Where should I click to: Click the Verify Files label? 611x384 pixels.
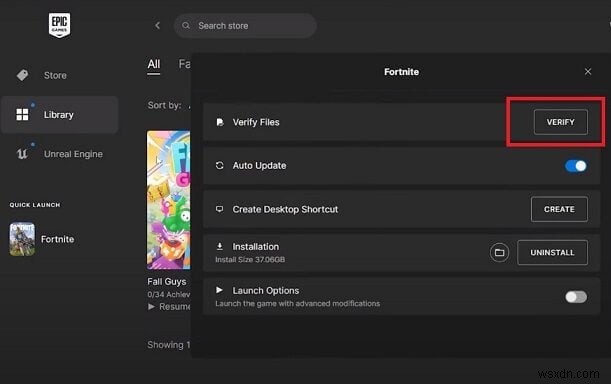pos(256,122)
